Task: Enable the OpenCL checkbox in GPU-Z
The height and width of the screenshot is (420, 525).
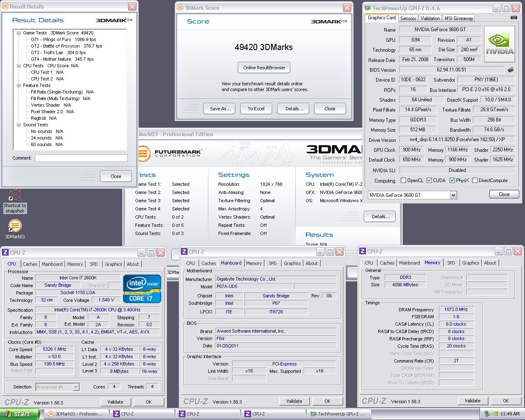Action: pos(403,180)
